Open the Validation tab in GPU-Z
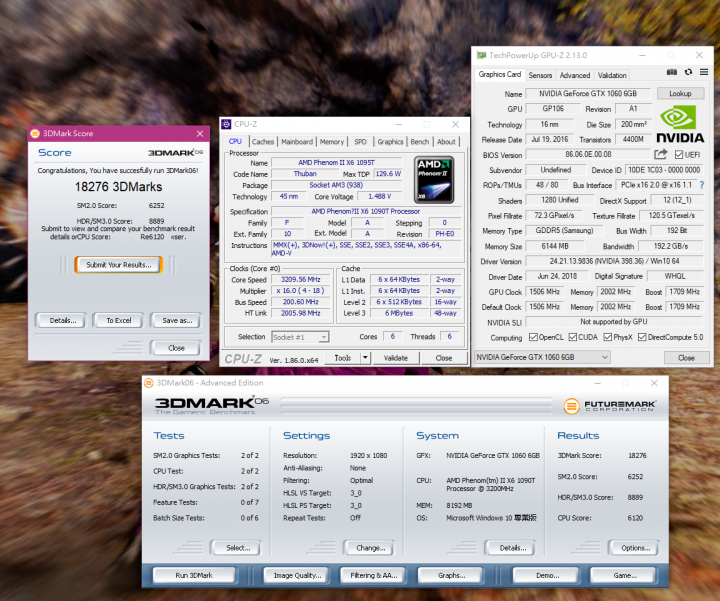The height and width of the screenshot is (601, 720). coord(612,75)
